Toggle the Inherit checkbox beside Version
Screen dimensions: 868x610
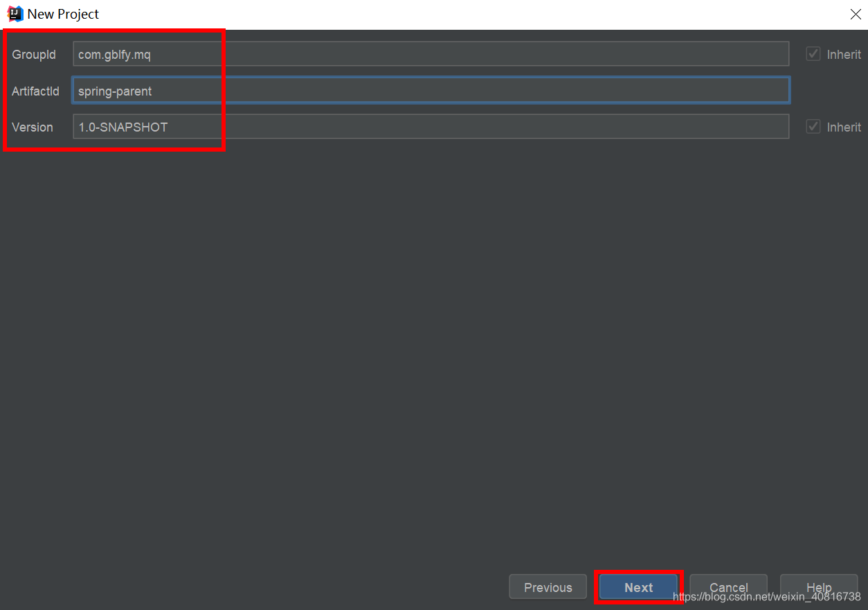pos(813,127)
